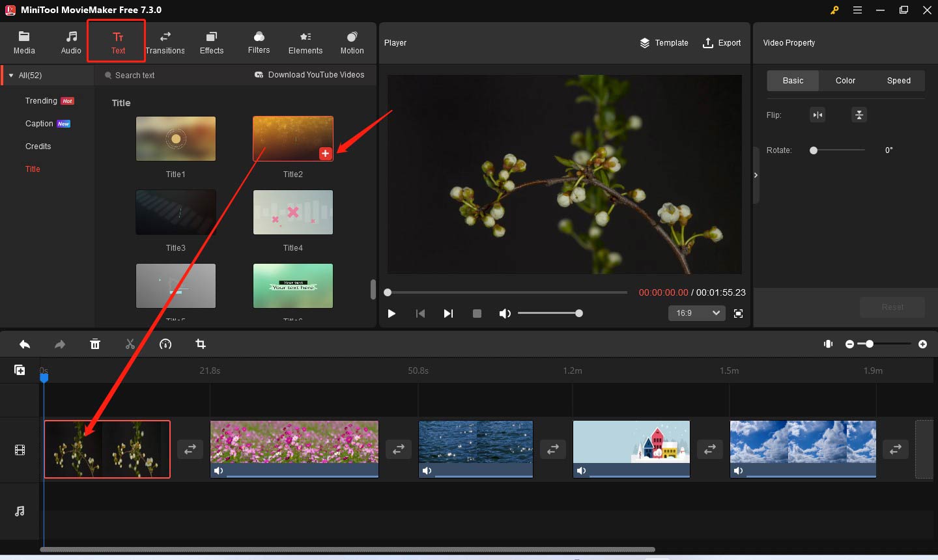Add Title2 using the plus button
The image size is (938, 560).
click(x=326, y=154)
